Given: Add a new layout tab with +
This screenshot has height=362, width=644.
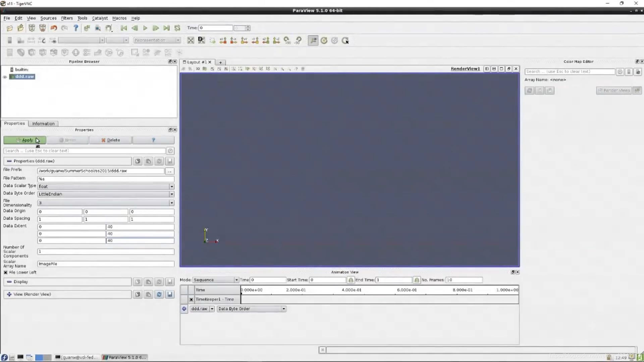Looking at the screenshot, I should [x=220, y=62].
